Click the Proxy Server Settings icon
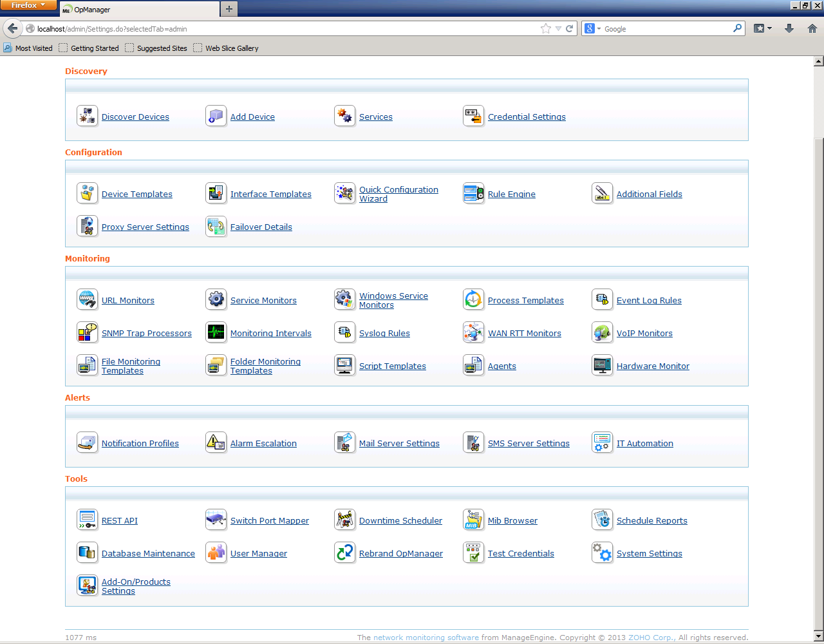The height and width of the screenshot is (644, 824). click(87, 226)
